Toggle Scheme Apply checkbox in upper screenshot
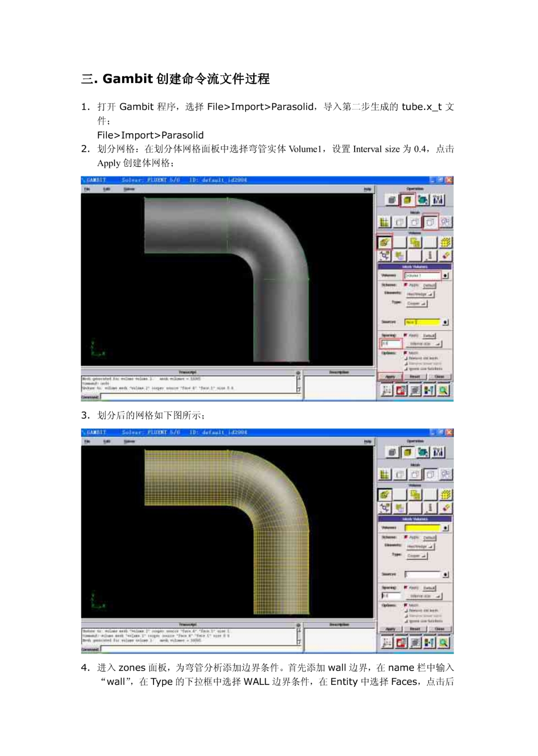 [x=406, y=285]
